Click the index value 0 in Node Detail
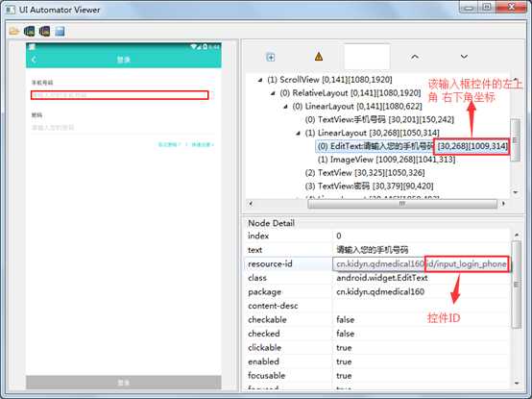The image size is (532, 399). 339,236
